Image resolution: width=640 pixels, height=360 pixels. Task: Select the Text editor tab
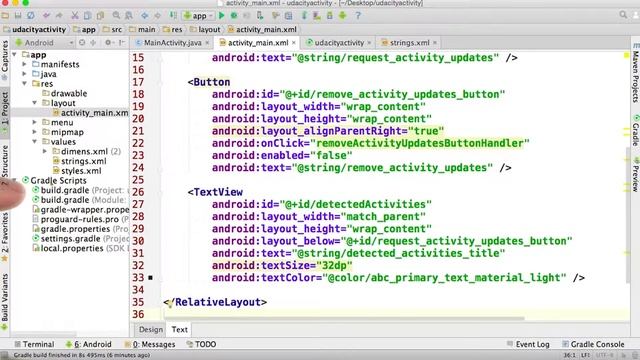(179, 329)
